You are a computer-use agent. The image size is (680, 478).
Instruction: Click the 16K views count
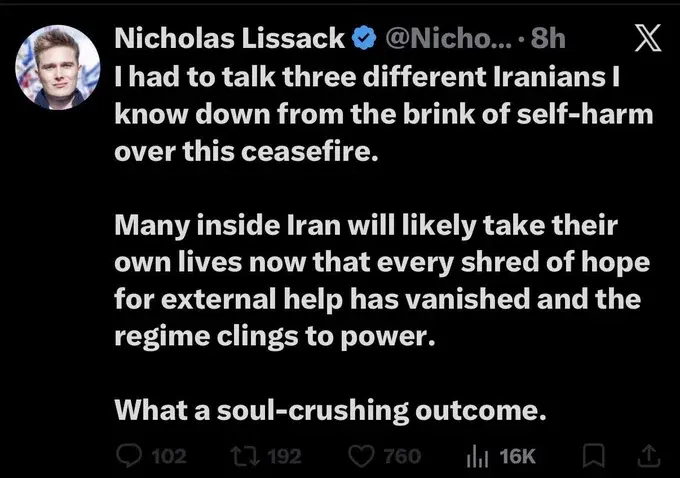tap(517, 456)
